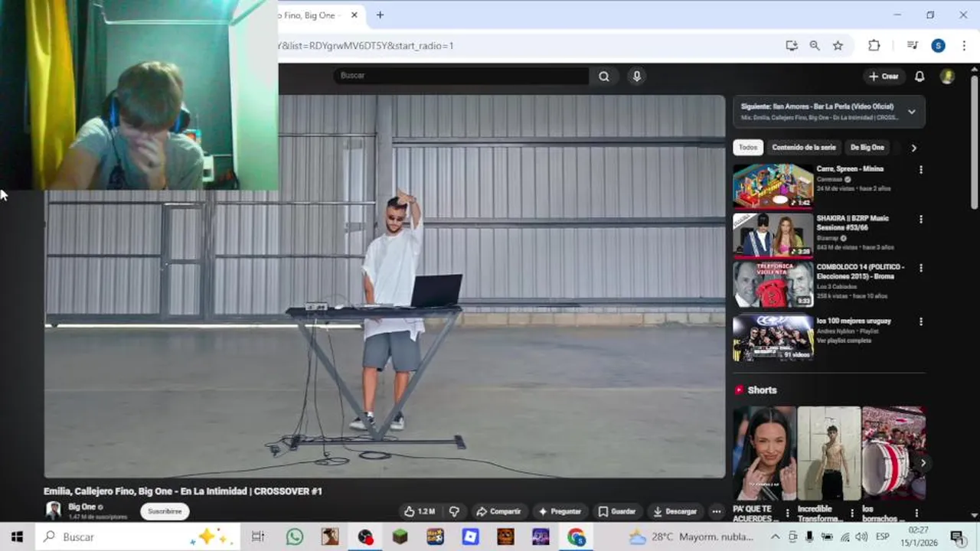Open the Carre, Spreen - Minina video thumbnail
The height and width of the screenshot is (551, 980).
tap(773, 186)
